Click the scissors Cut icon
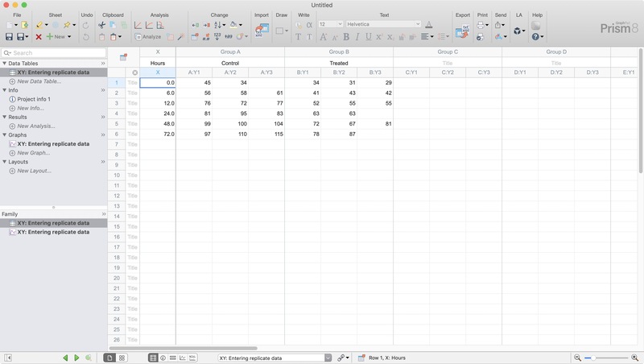This screenshot has width=644, height=364. (x=101, y=25)
